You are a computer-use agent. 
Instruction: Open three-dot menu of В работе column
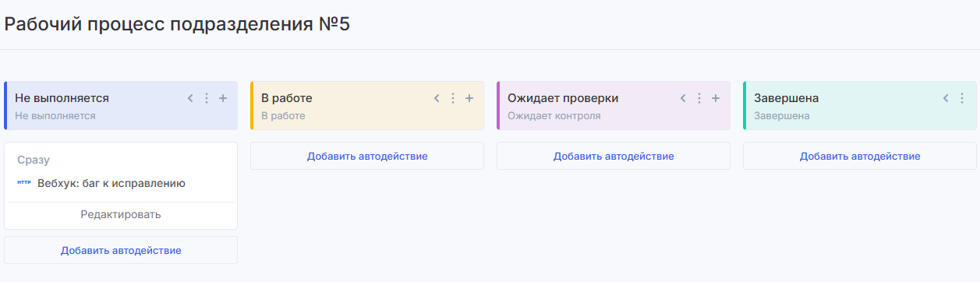(x=453, y=98)
